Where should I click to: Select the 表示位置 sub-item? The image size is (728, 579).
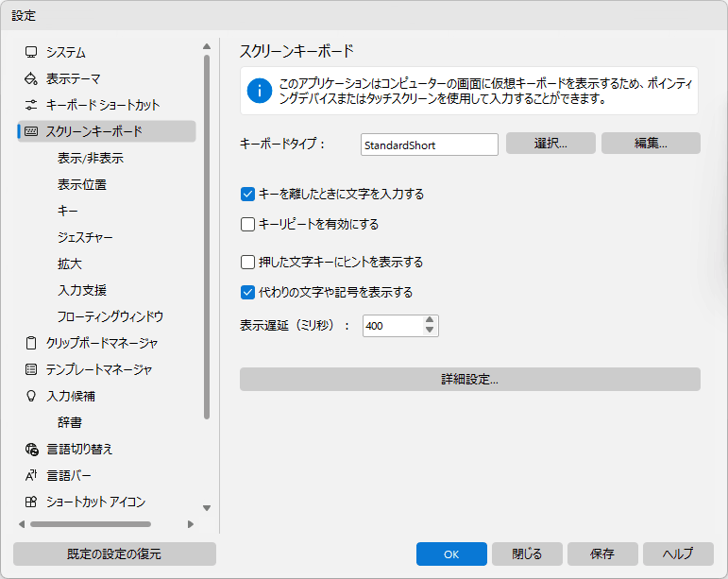82,184
